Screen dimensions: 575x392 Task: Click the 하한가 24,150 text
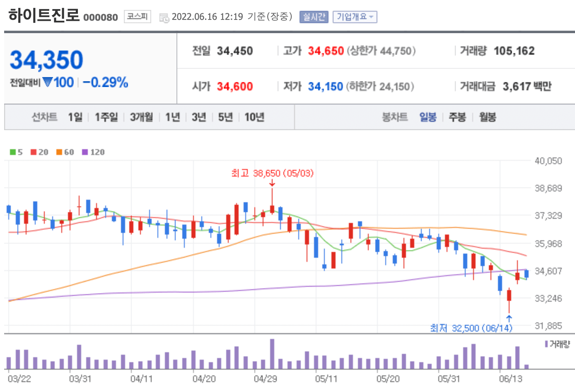(x=380, y=87)
